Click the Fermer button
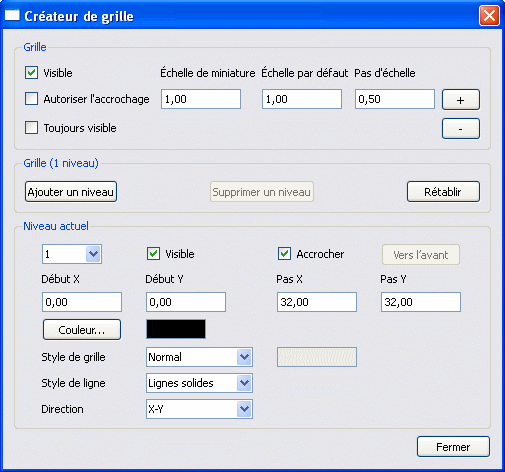 click(453, 447)
